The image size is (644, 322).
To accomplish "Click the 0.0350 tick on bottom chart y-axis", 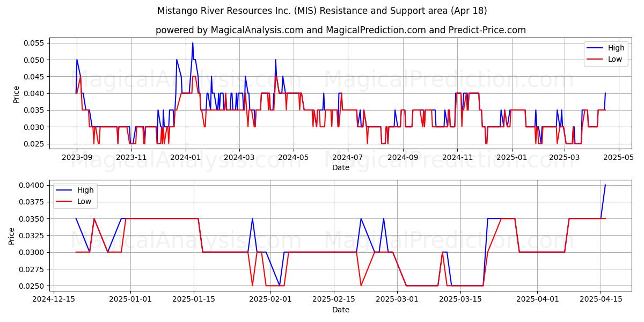I will 33,219.
